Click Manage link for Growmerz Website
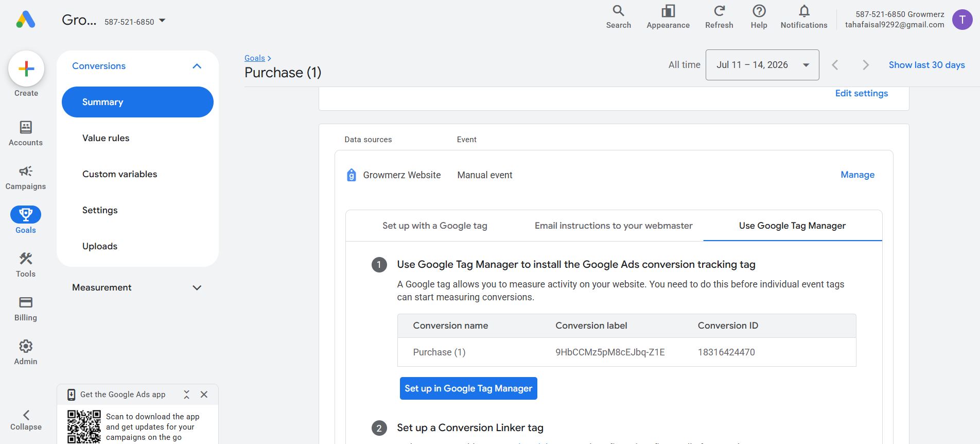This screenshot has height=444, width=980. tap(857, 175)
